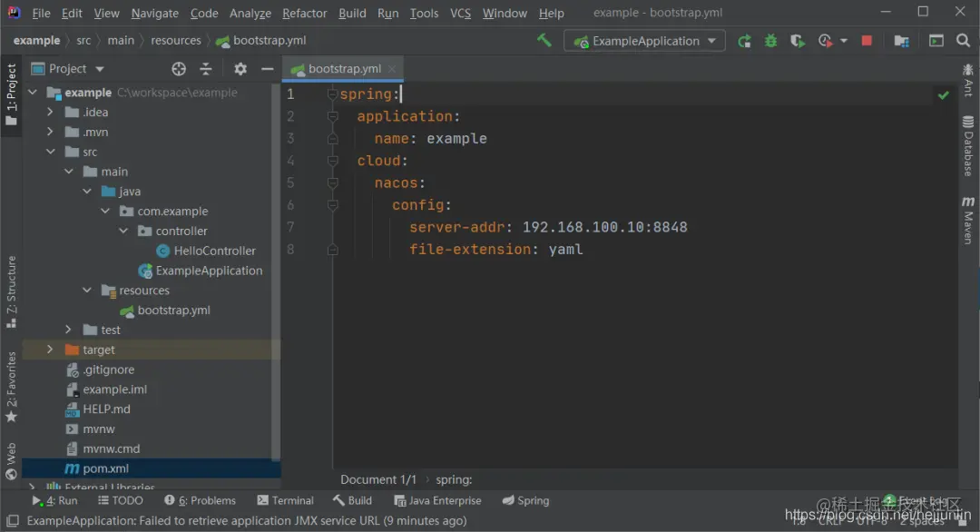Click the spring: breadcrumb under the editor
Screen dimensions: 980x532
click(x=454, y=479)
